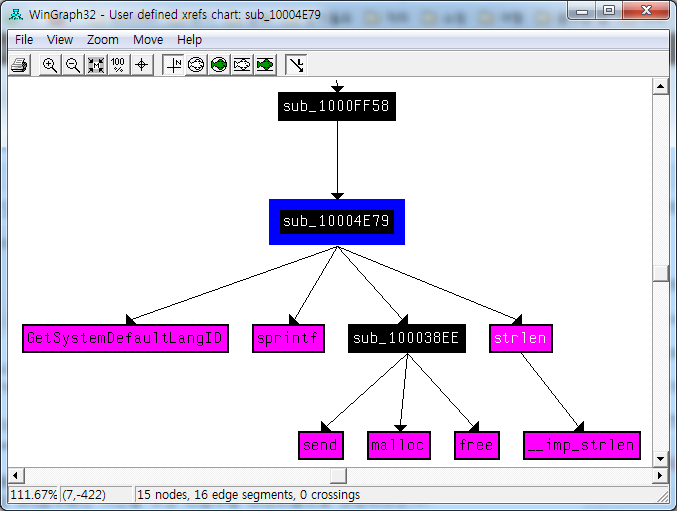Expand the Move menu
This screenshot has height=511, width=677.
tap(148, 40)
